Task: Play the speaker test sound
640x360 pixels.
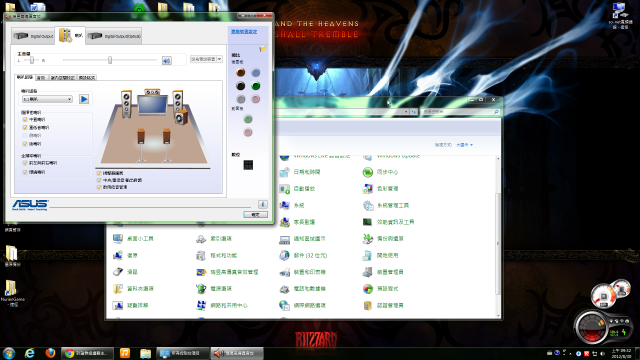Action: (84, 99)
